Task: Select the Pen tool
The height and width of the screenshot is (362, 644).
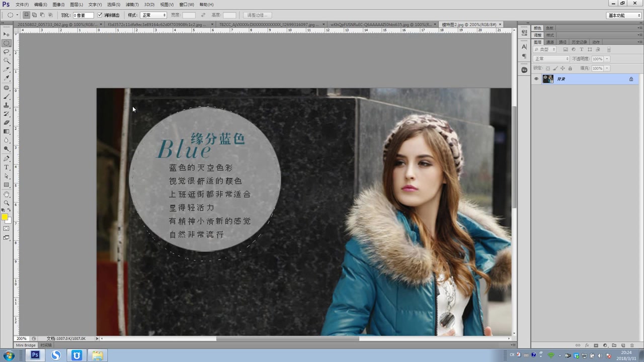Action: coord(7,159)
